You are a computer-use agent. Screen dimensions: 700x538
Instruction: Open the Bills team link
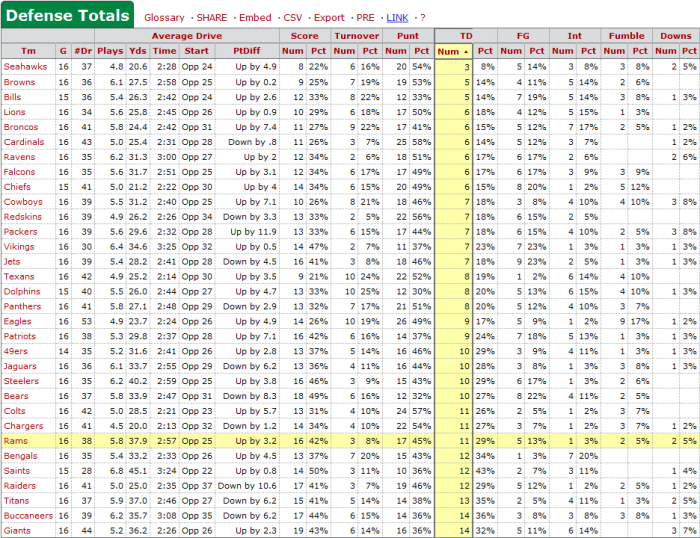click(12, 97)
